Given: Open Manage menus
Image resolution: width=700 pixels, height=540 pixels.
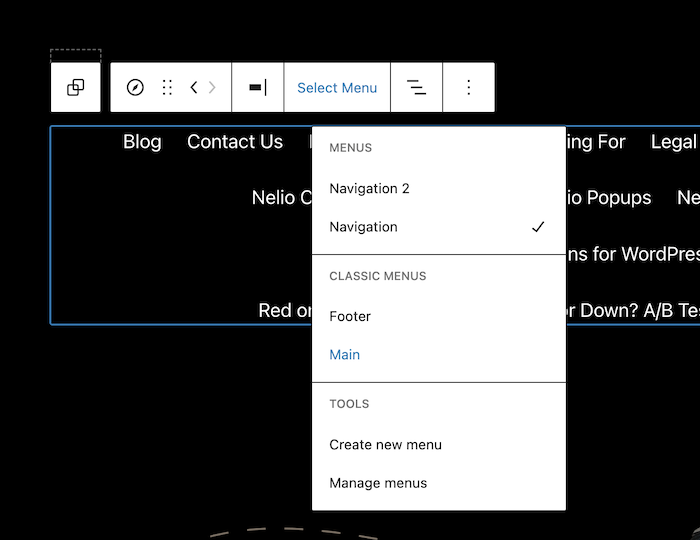Looking at the screenshot, I should click(x=439, y=483).
